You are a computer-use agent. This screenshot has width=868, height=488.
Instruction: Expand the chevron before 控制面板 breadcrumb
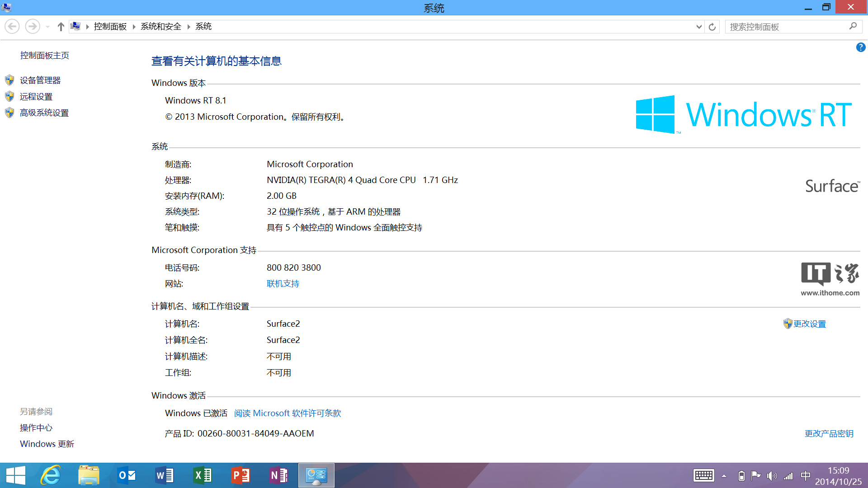pos(87,27)
